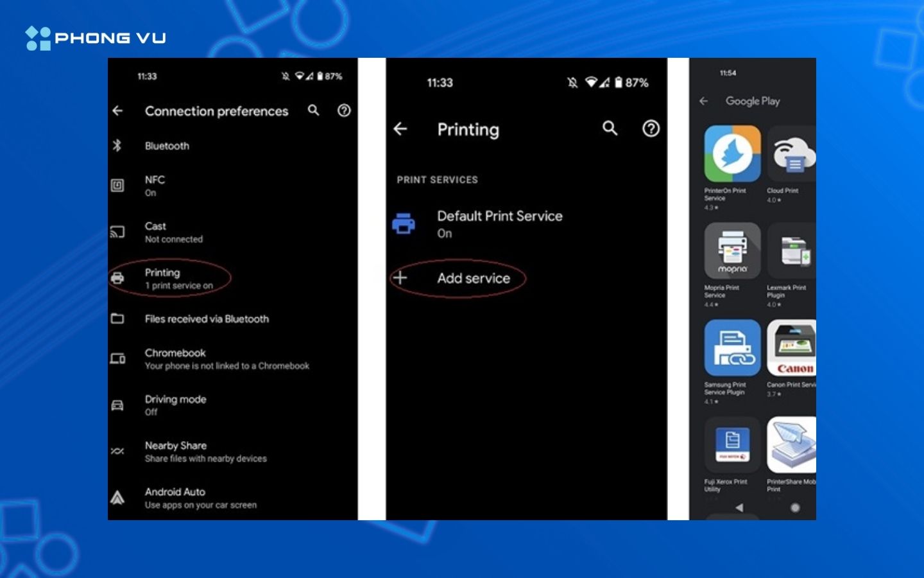Open help icon in Connection preferences header
924x578 pixels.
(x=344, y=110)
